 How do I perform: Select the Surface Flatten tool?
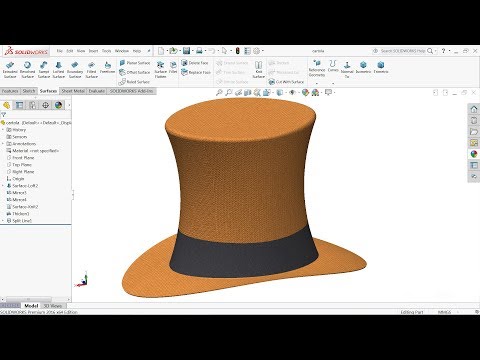[160, 69]
